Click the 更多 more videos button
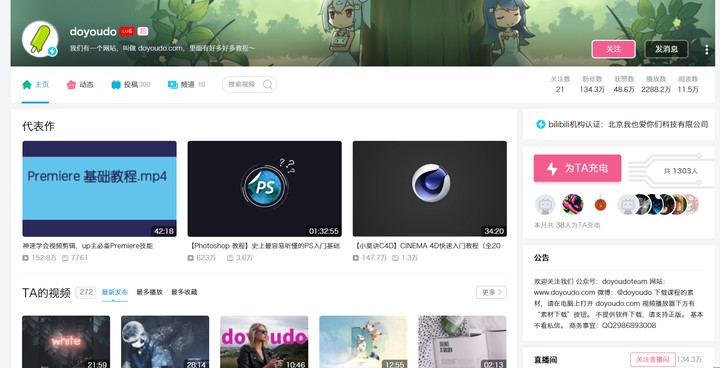This screenshot has height=368, width=720. point(491,292)
